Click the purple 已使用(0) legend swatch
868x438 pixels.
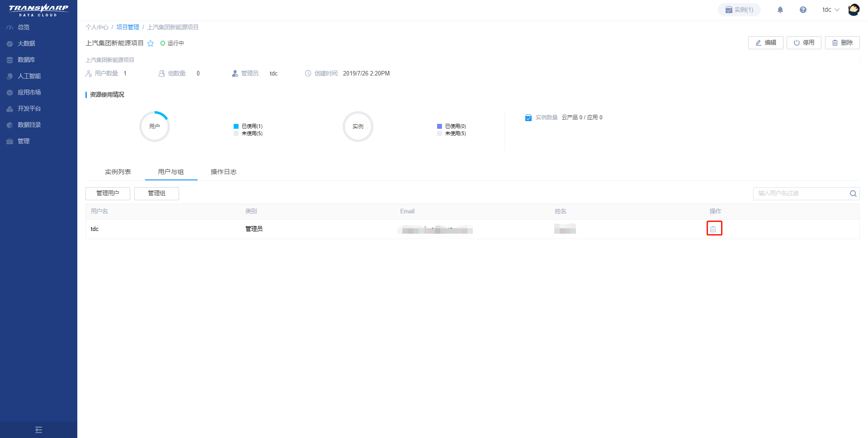[x=439, y=126]
